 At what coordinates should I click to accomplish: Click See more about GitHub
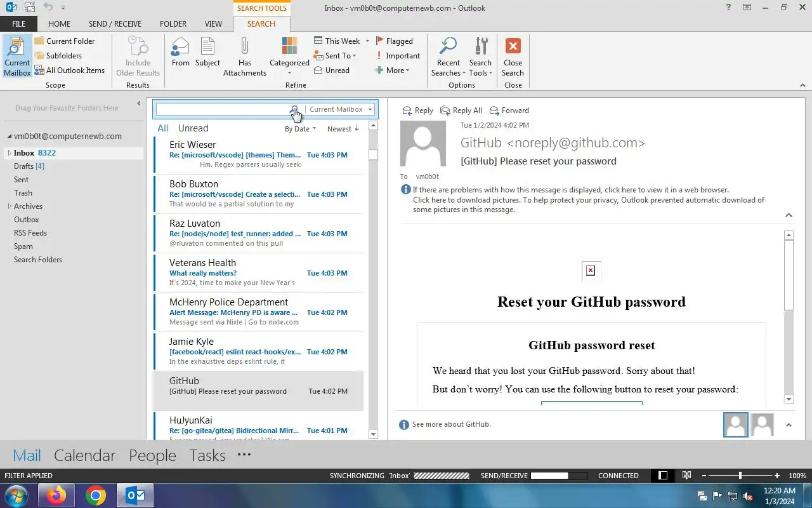pos(451,424)
